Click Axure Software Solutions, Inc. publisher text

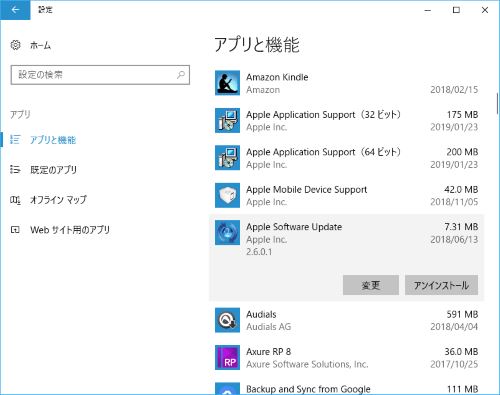tap(307, 364)
